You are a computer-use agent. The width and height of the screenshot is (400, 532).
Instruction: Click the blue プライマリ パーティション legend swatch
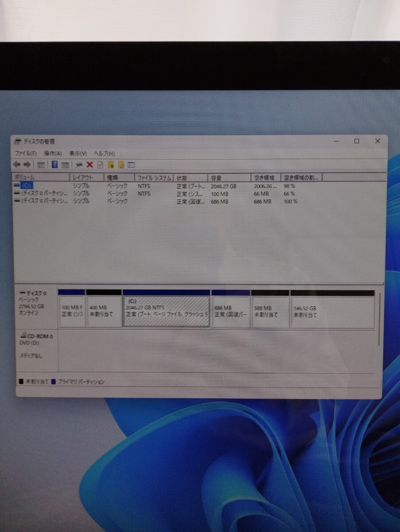(54, 382)
